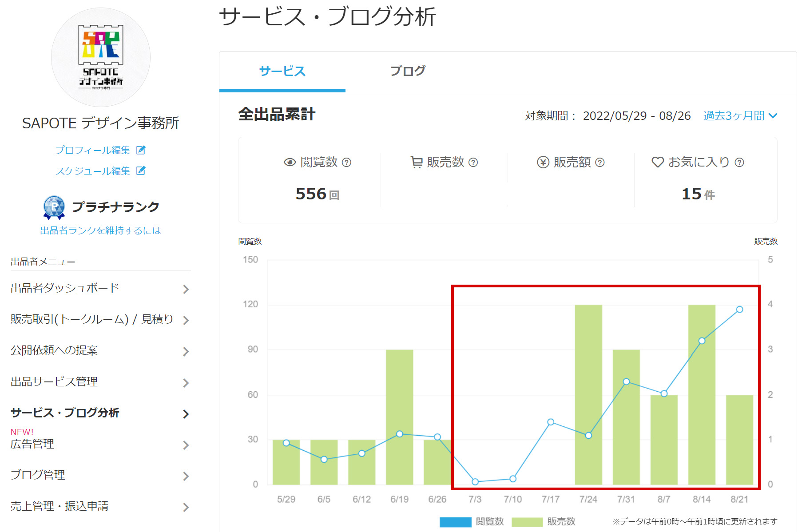Click the heart icon beside お気に入り
Screen dimensions: 802x532
[x=658, y=162]
